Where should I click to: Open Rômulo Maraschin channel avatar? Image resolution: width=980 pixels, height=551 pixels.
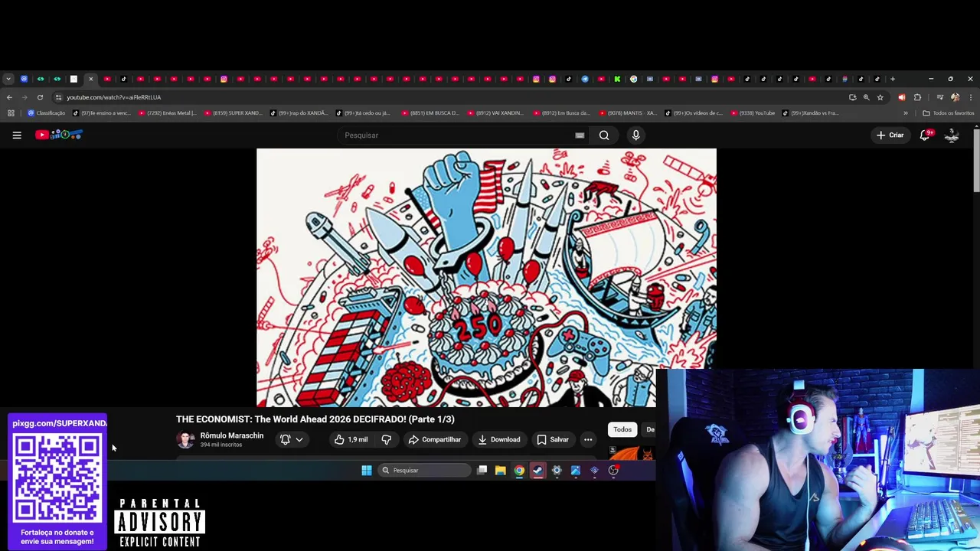pos(185,439)
